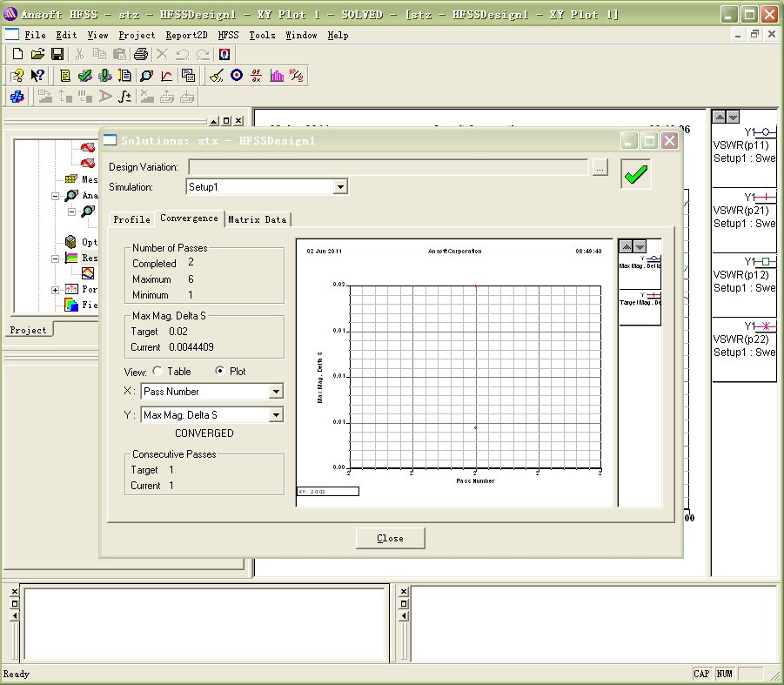Open the design notes scroll icon

point(65,76)
